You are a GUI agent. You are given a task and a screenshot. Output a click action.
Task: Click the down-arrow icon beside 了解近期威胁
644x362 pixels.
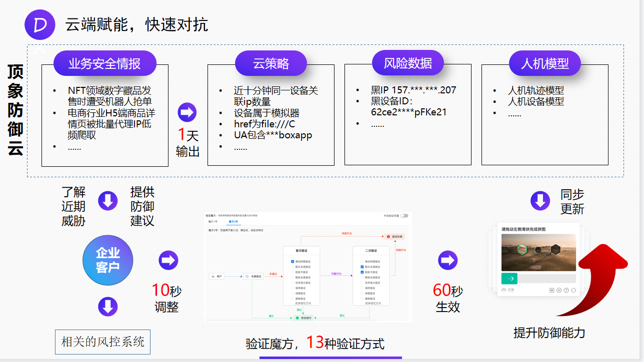[107, 201]
